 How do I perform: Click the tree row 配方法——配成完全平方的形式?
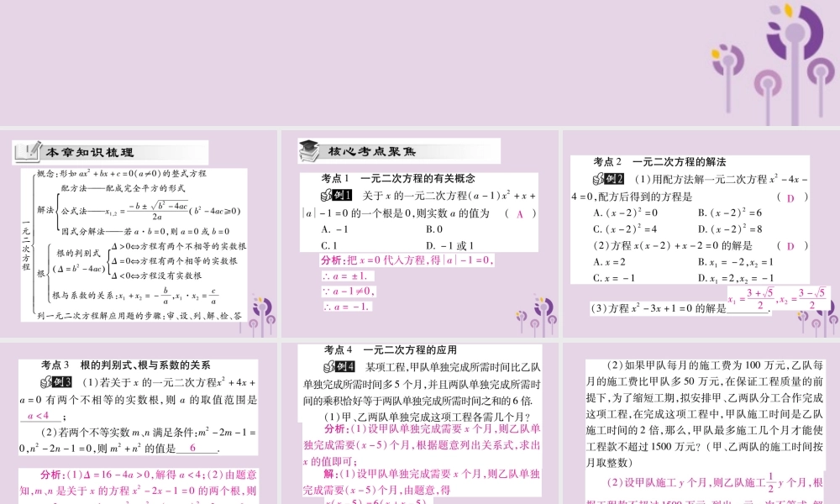pos(123,188)
